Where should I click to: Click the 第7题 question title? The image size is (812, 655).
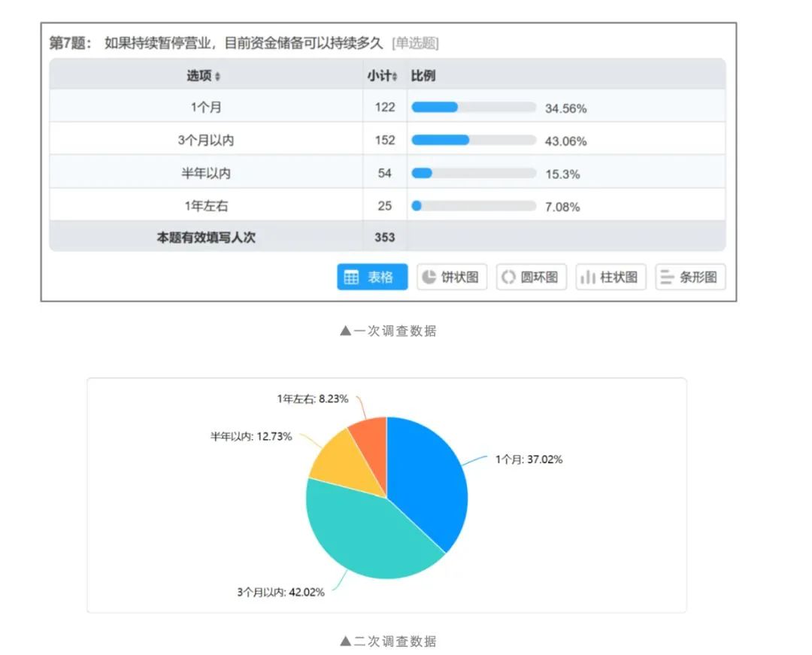tap(216, 42)
